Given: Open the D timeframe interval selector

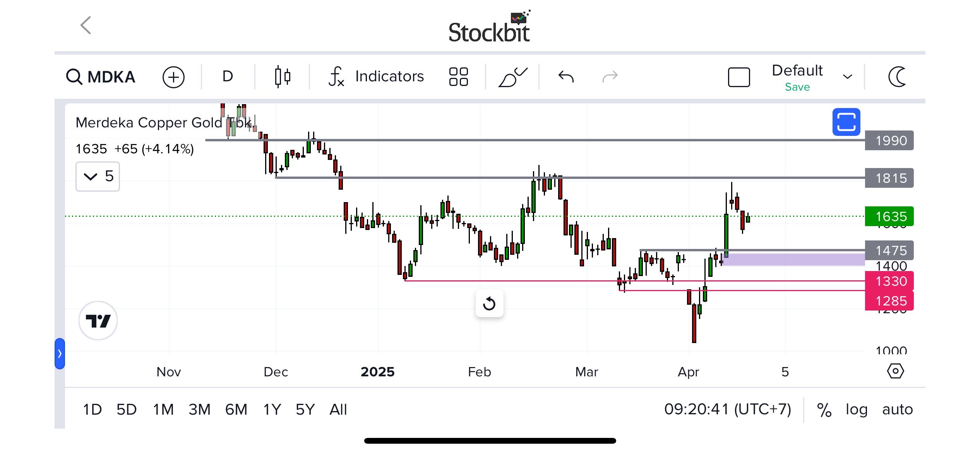Looking at the screenshot, I should point(228,76).
